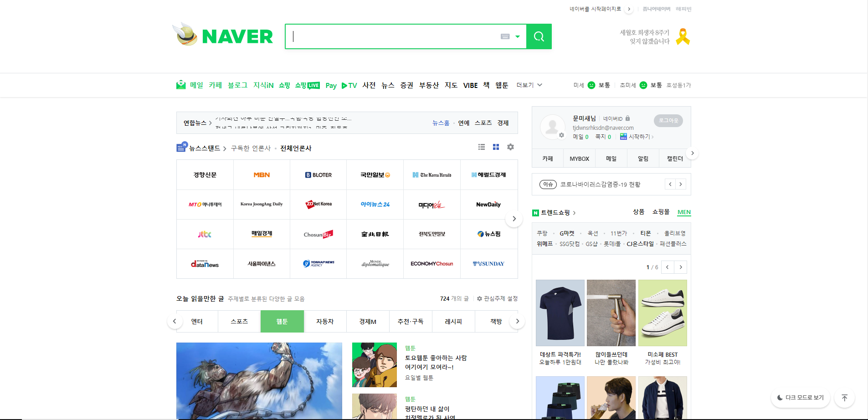Open the on-screen keyboard icon in search box
The width and height of the screenshot is (868, 420).
505,36
